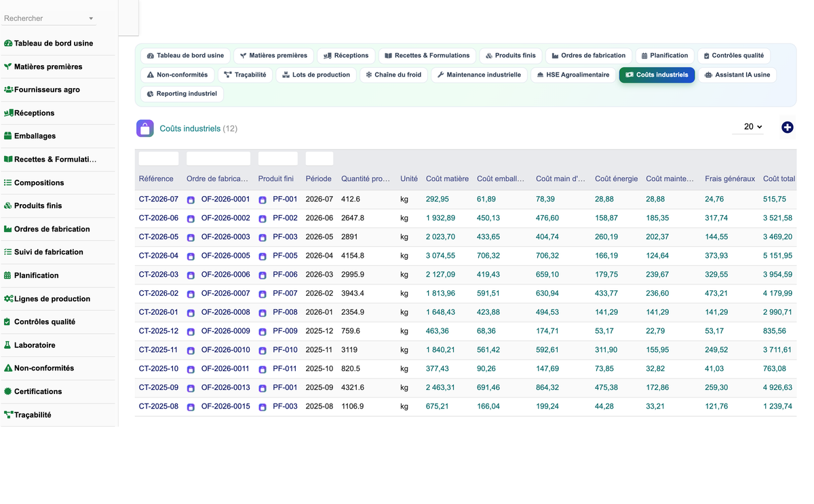This screenshot has width=814, height=504.
Task: Click the Traçabilité diagram icon in sidebar
Action: click(x=8, y=414)
